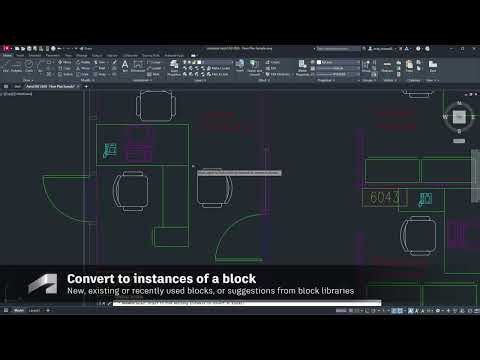
Task: Click the title bar search field
Action: pyautogui.click(x=337, y=49)
